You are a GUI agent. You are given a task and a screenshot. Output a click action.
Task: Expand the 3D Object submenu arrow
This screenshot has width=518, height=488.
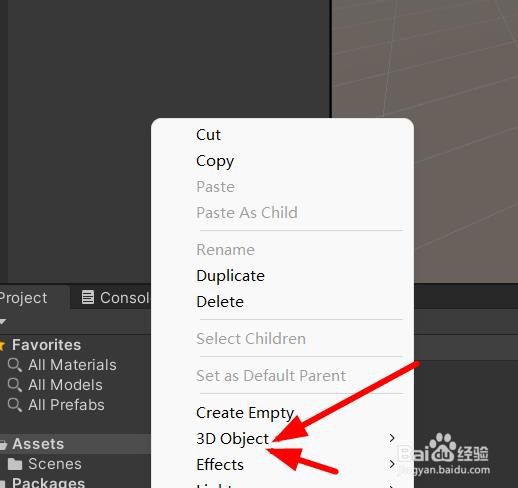(x=392, y=438)
